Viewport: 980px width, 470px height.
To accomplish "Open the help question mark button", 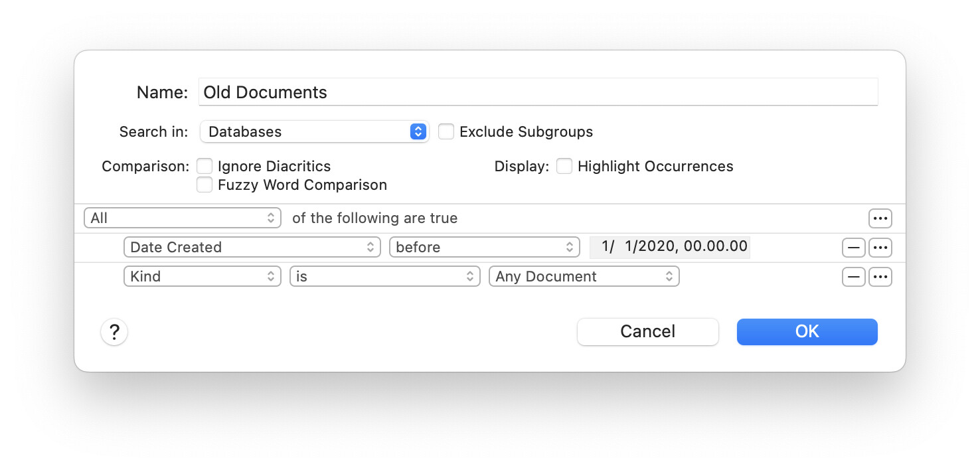I will [114, 332].
